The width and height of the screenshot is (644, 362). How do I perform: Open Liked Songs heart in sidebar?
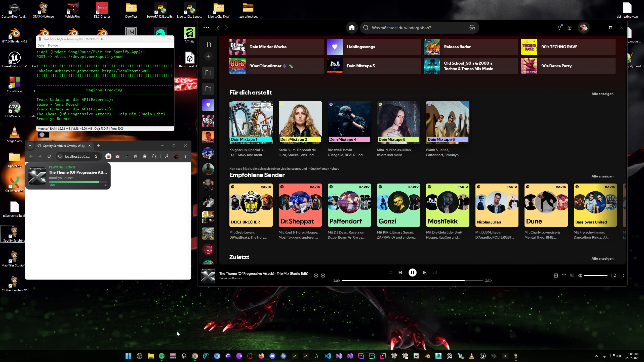click(x=208, y=105)
